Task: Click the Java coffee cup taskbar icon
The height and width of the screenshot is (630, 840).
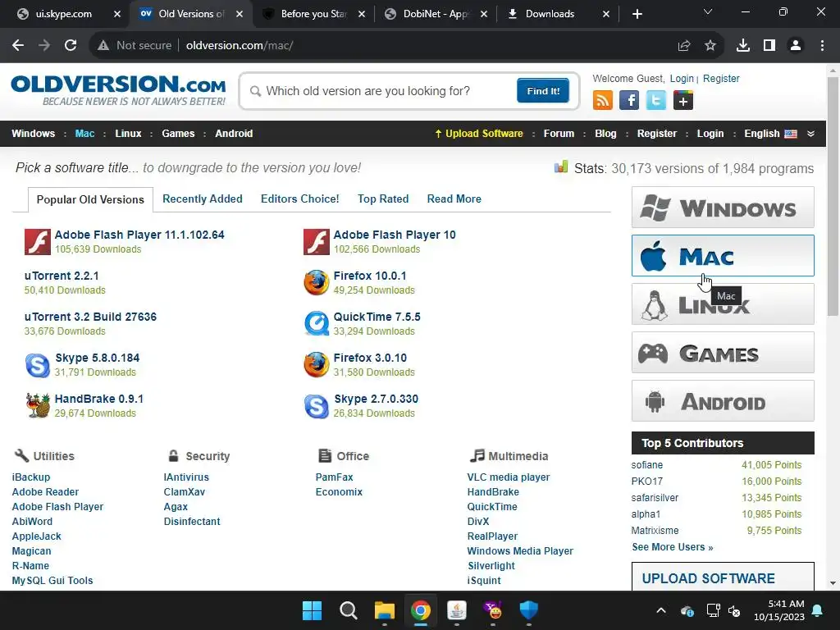Action: point(456,610)
